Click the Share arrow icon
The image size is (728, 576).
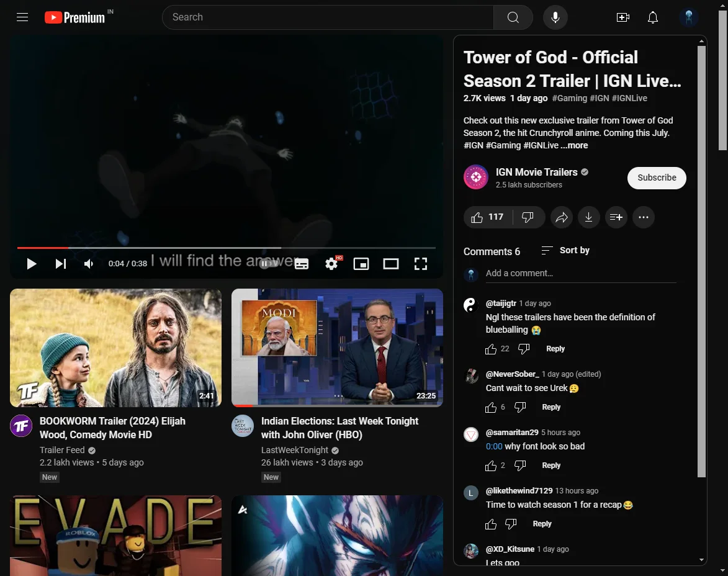(x=562, y=217)
